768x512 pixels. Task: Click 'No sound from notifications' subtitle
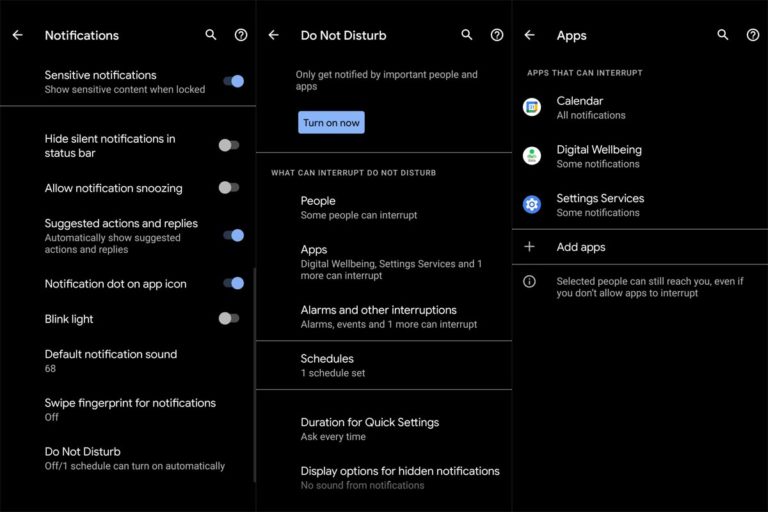pos(362,485)
